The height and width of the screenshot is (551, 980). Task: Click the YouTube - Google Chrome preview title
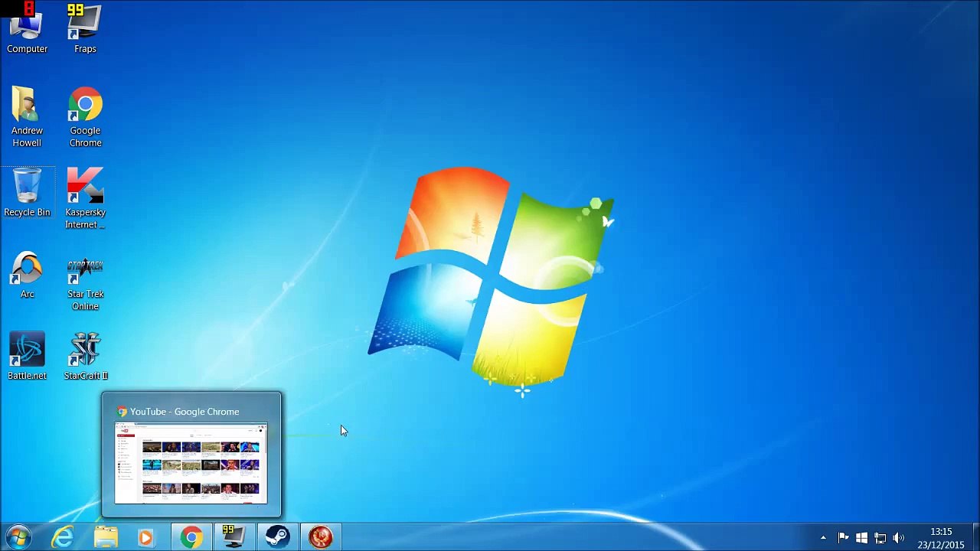(x=185, y=412)
